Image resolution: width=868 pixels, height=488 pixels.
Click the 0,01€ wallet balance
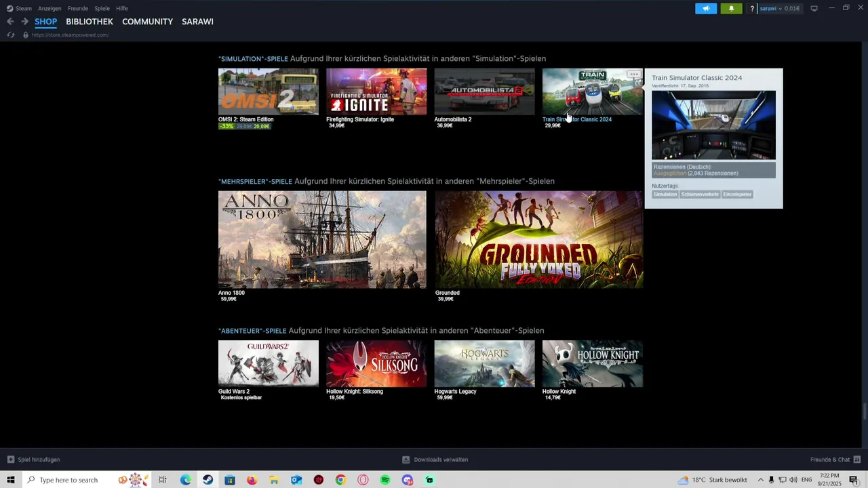pos(792,9)
